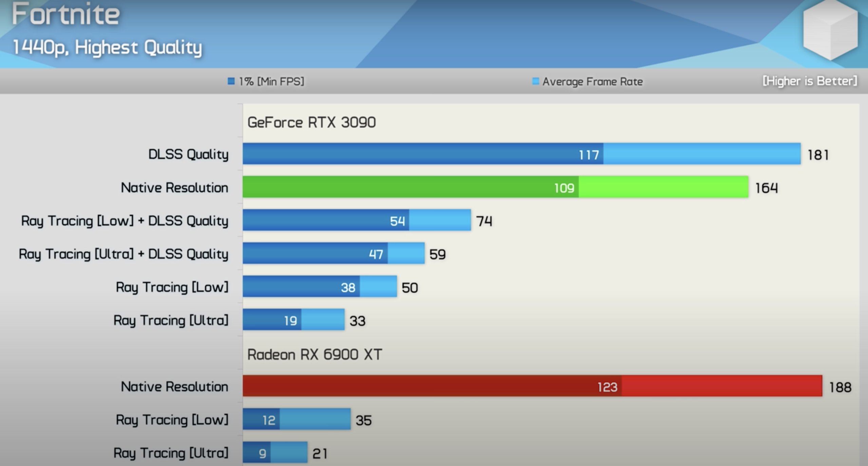Click the 'Radeon RX 6900 XT' heading

point(315,355)
